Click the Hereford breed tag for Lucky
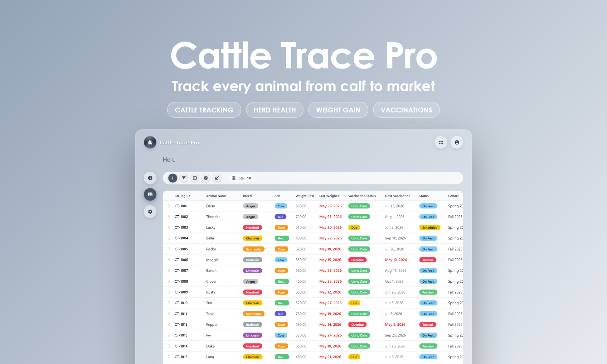 252,228
